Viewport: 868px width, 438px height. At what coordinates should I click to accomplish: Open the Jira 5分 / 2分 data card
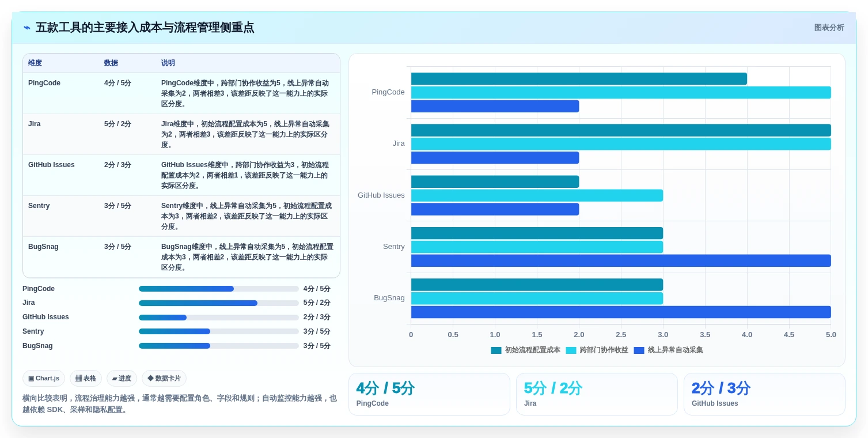point(597,394)
